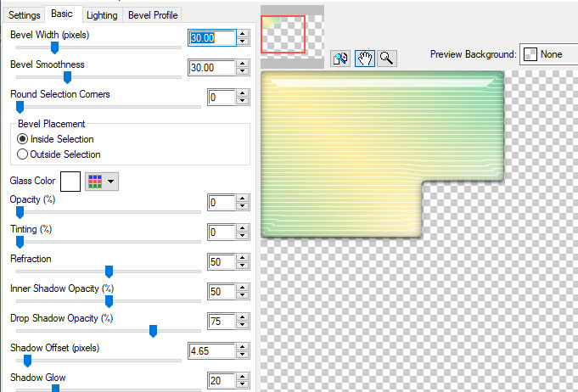Image resolution: width=578 pixels, height=392 pixels.
Task: Click the Shadow Offset value field
Action: [x=210, y=350]
